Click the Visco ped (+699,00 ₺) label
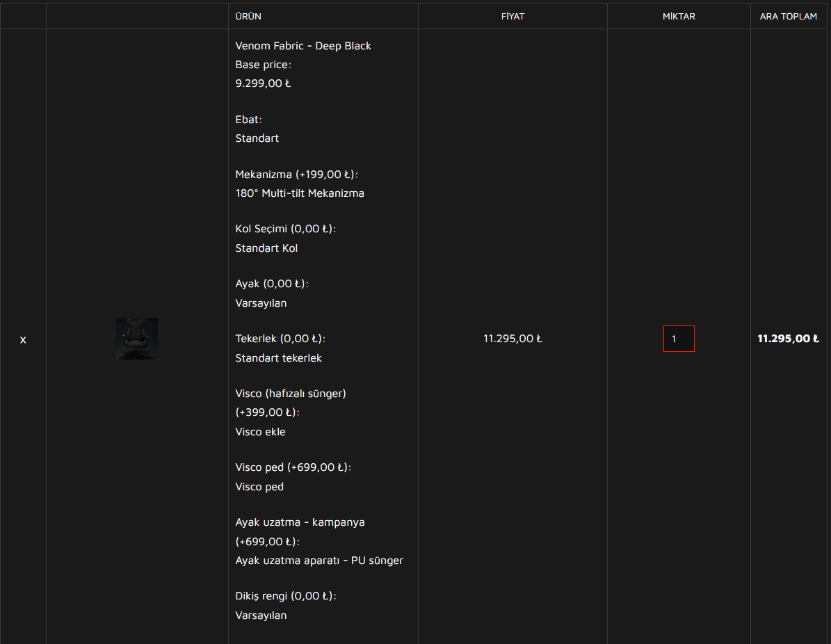831x644 pixels. click(293, 467)
